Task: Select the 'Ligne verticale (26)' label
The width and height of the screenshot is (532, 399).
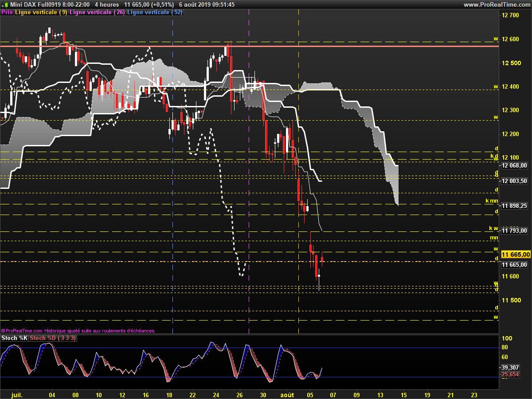Action: tap(98, 12)
